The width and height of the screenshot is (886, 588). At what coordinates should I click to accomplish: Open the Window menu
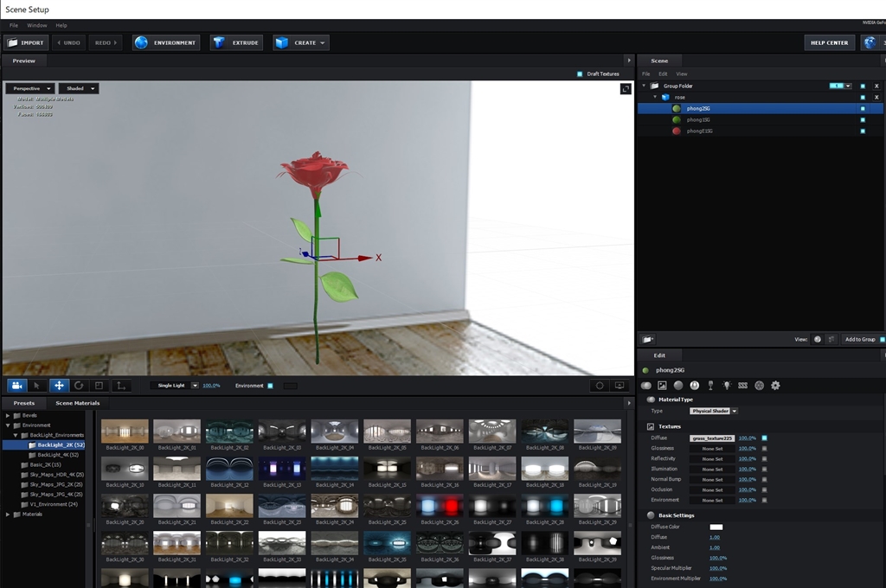pos(37,25)
